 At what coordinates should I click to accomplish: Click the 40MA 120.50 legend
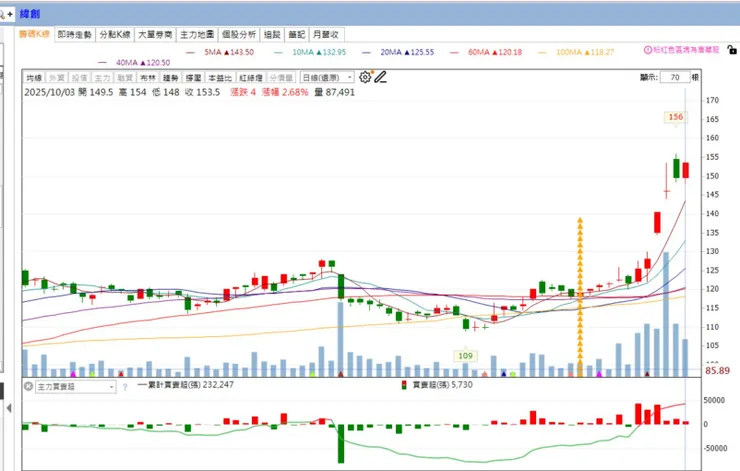click(134, 62)
